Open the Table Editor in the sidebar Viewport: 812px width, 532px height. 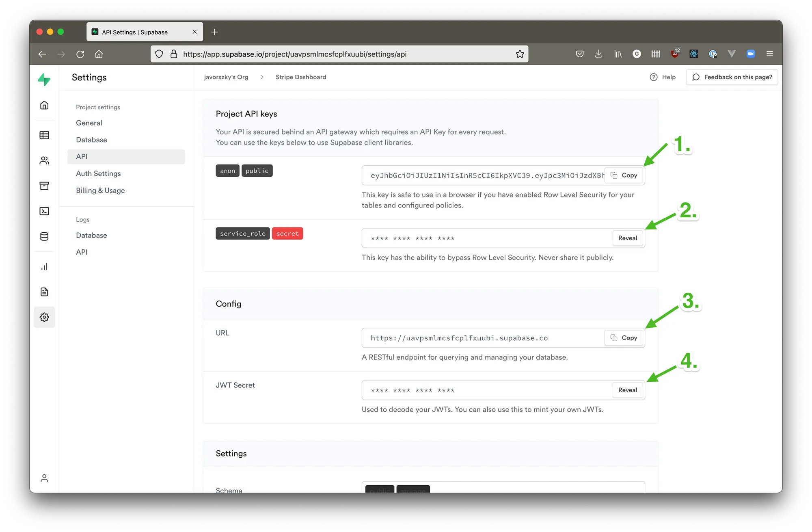coord(44,135)
